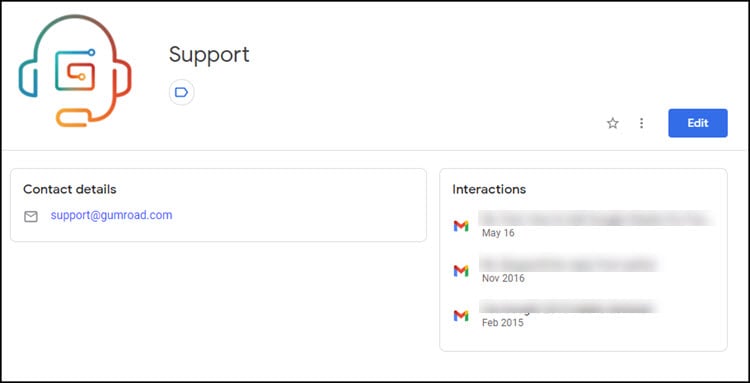750x383 pixels.
Task: Select the Nov 2016 date text
Action: click(503, 278)
